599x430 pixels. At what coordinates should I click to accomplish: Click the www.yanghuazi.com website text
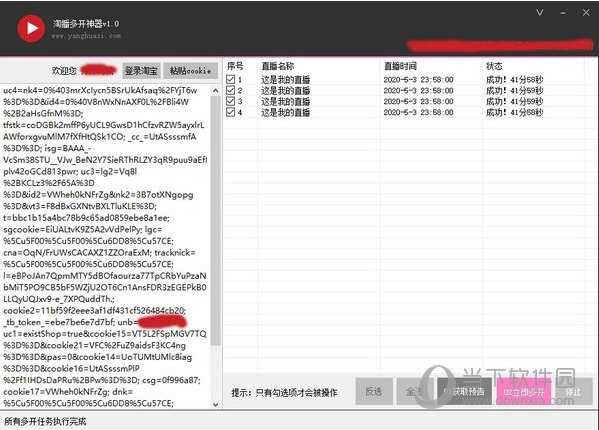pyautogui.click(x=86, y=36)
